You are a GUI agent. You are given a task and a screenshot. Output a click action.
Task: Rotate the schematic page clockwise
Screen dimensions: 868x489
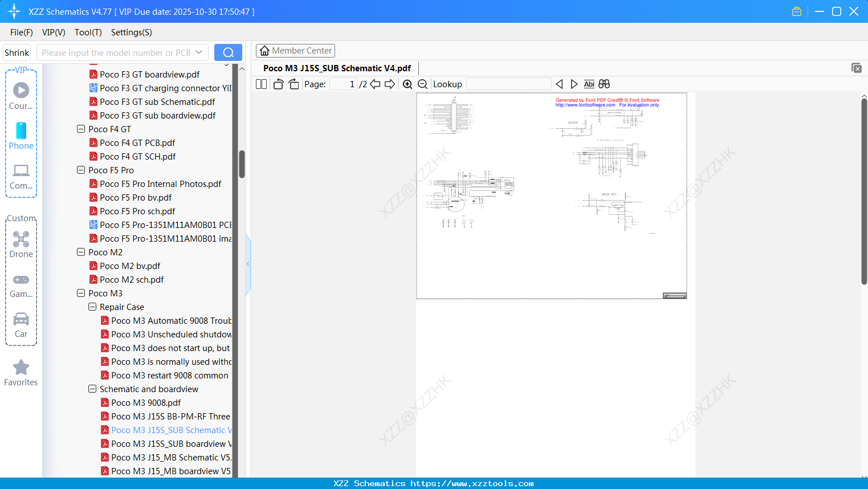pyautogui.click(x=294, y=84)
